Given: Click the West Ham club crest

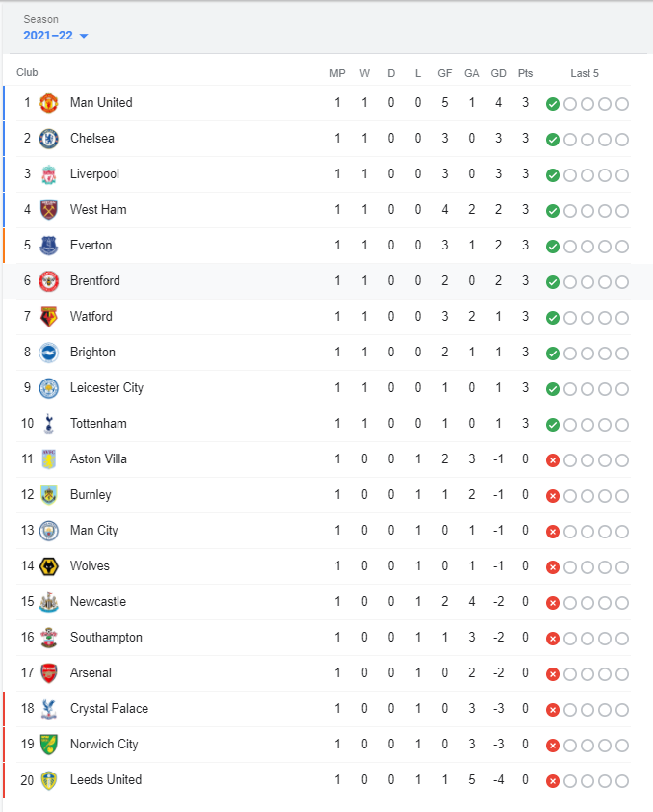Looking at the screenshot, I should pyautogui.click(x=49, y=210).
